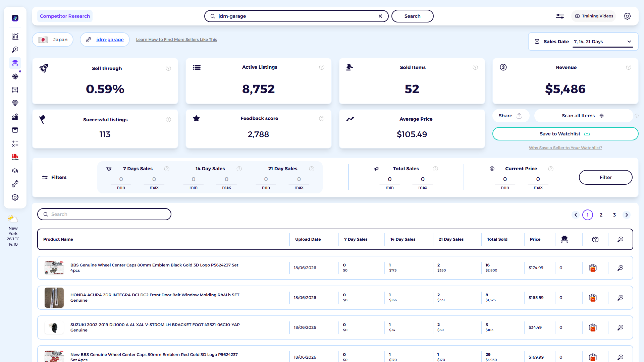Viewport: 644px width, 362px height.
Task: Click the Revenue help question mark
Action: (629, 67)
